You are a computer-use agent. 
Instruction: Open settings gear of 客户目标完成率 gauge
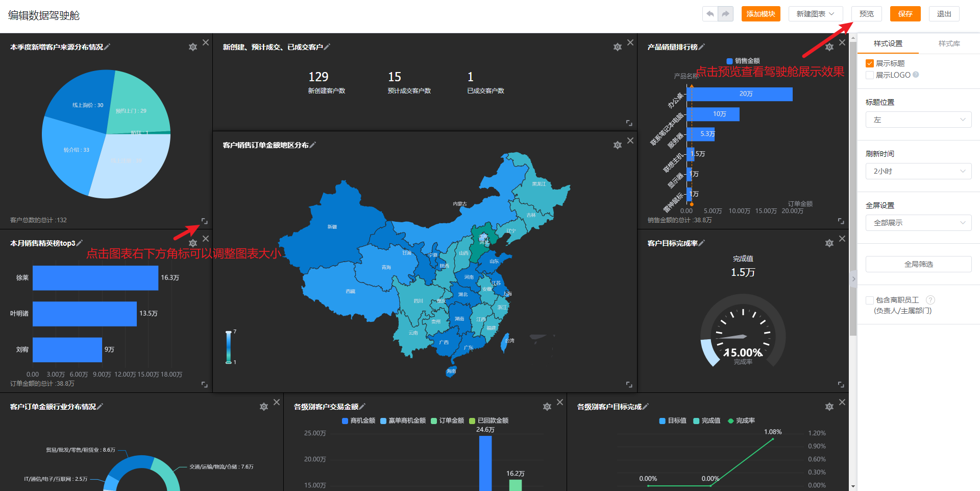pos(829,243)
